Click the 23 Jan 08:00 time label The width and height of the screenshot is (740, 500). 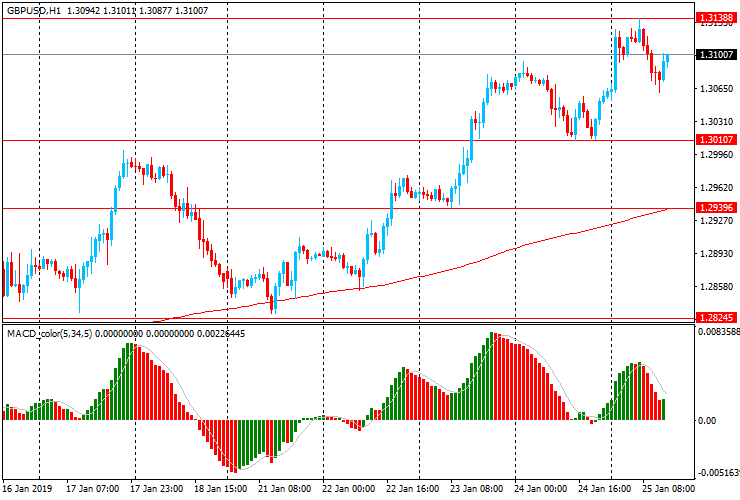[477, 488]
